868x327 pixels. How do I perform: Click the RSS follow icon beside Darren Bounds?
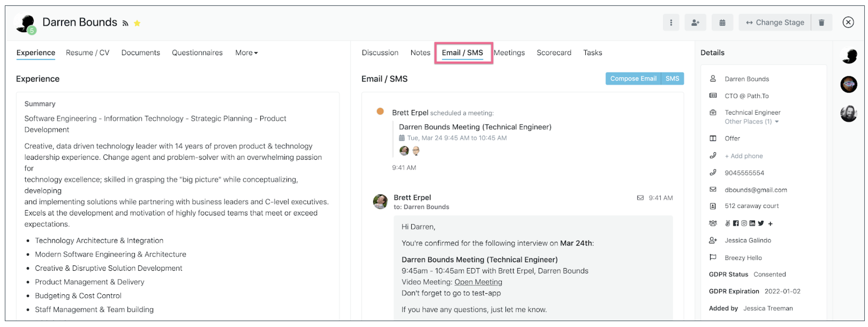coord(125,23)
